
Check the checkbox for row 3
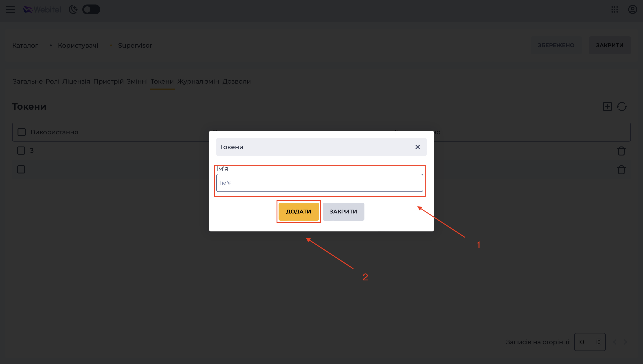[21, 151]
